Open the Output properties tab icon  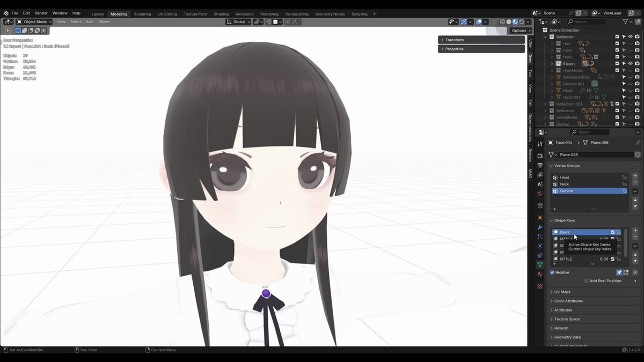point(540,165)
